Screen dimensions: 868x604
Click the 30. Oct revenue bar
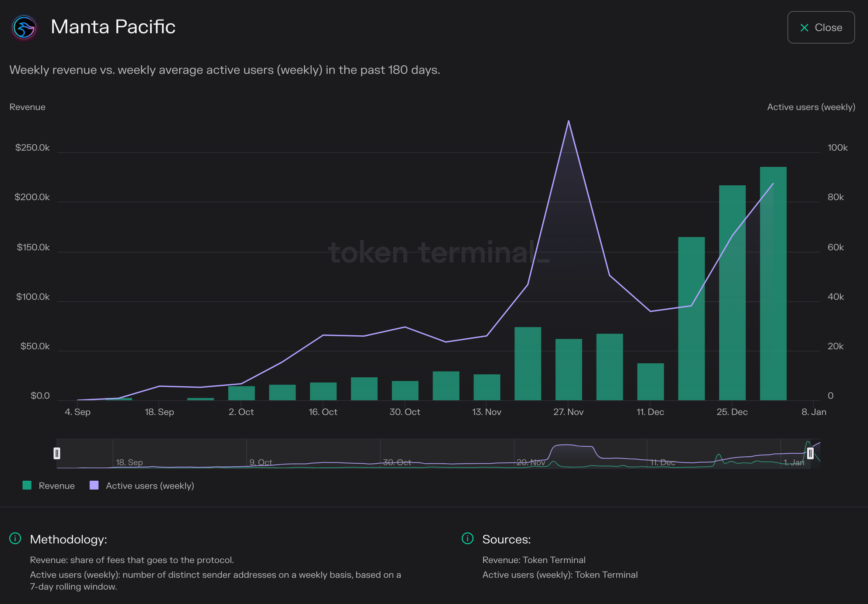405,391
